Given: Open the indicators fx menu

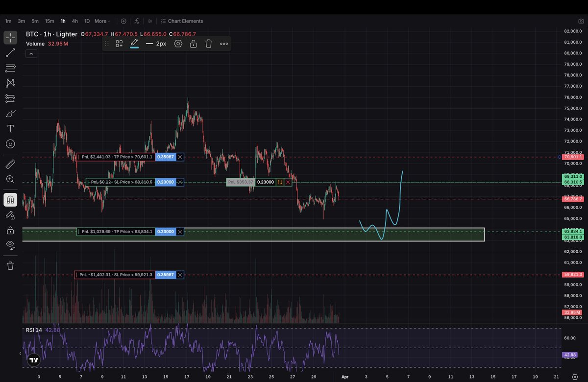Looking at the screenshot, I should coord(137,21).
